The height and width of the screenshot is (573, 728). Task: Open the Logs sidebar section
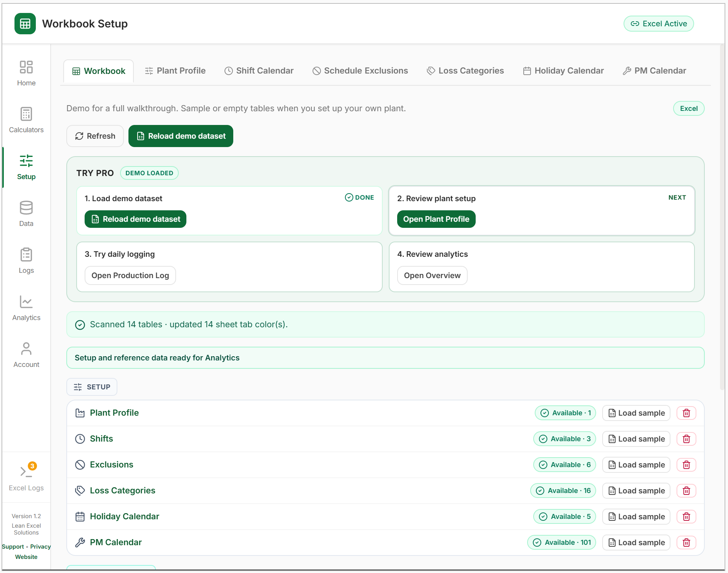26,261
